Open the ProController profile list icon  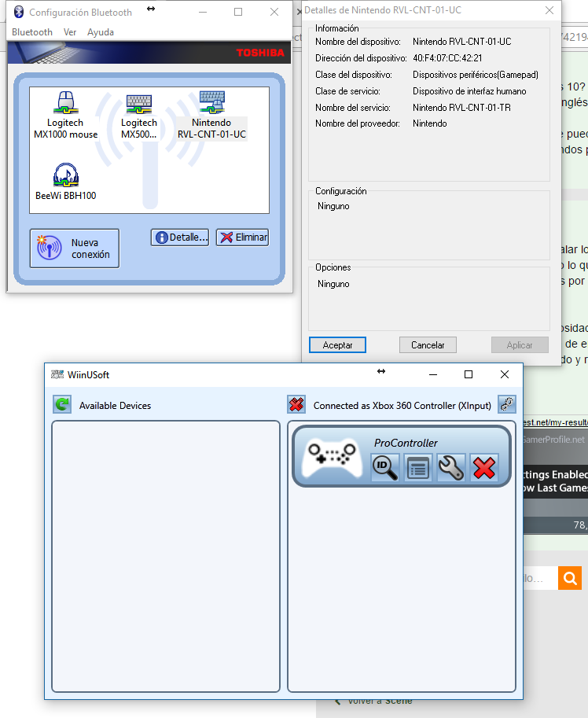pos(417,467)
